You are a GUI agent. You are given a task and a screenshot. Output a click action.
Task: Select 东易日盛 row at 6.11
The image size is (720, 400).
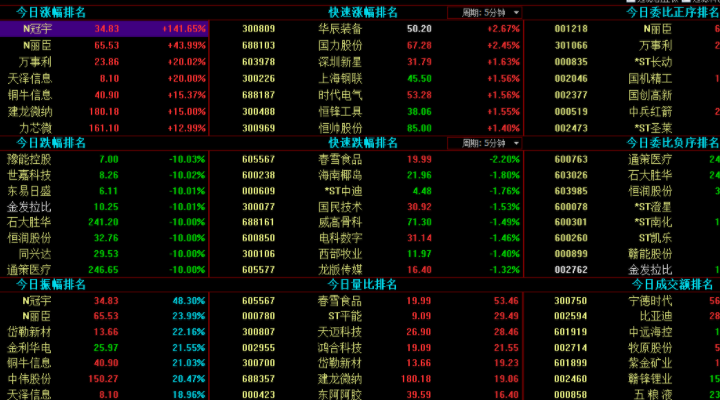[104, 191]
